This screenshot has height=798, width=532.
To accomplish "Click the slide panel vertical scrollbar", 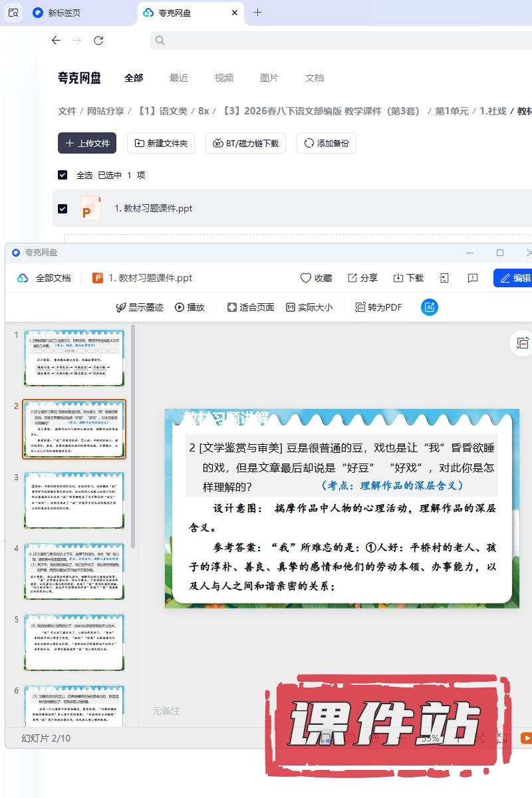I will 133,432.
